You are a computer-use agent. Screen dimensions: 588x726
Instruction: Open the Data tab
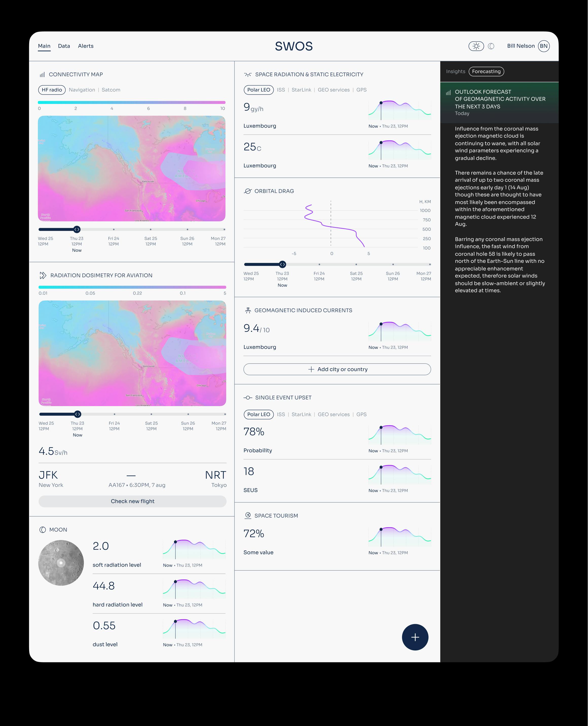64,46
